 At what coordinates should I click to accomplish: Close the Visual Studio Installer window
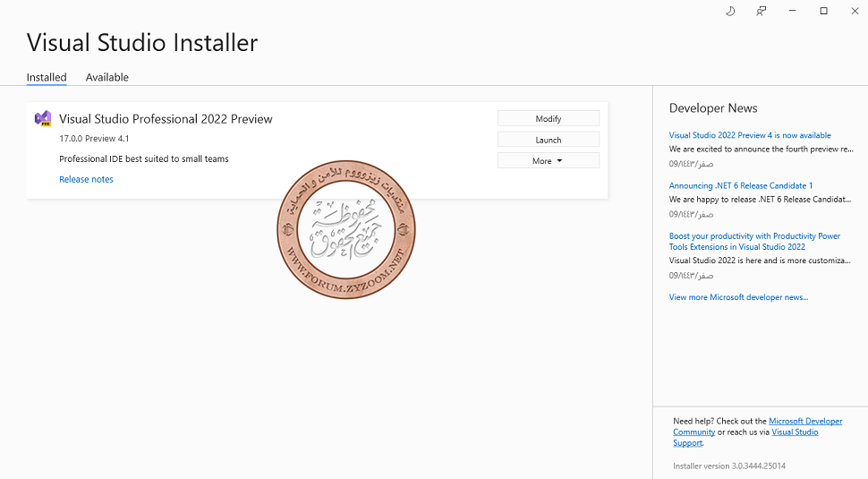(x=855, y=11)
